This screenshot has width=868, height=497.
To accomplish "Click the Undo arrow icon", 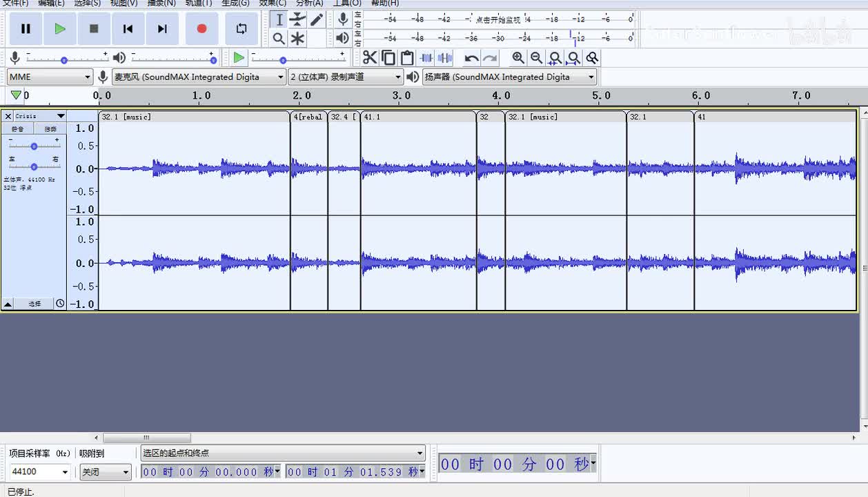I will (x=471, y=58).
